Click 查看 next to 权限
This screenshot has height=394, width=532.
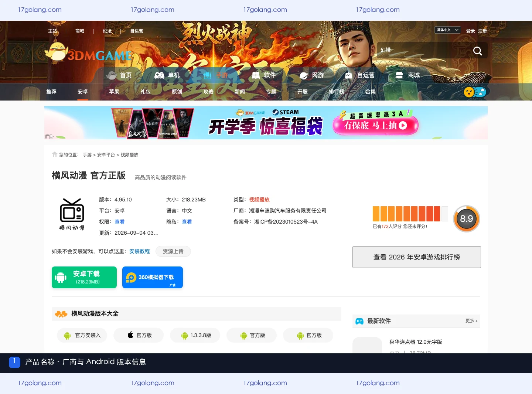tap(120, 222)
